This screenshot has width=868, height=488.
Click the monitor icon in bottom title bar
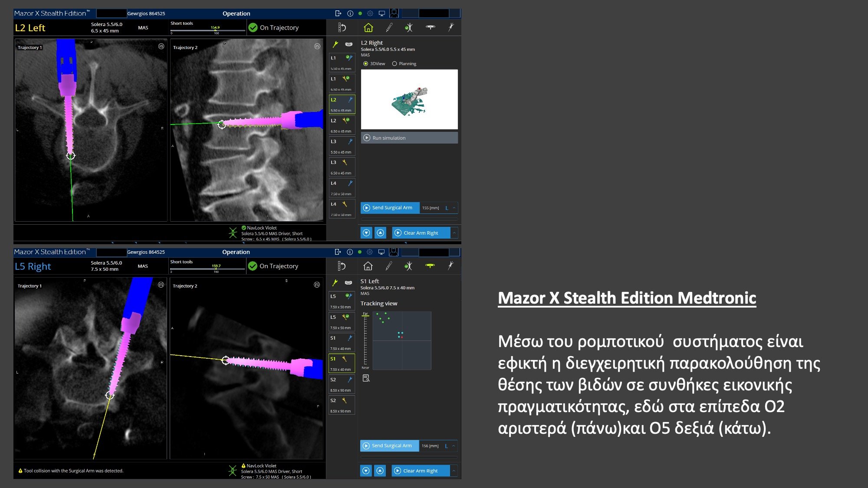point(381,252)
